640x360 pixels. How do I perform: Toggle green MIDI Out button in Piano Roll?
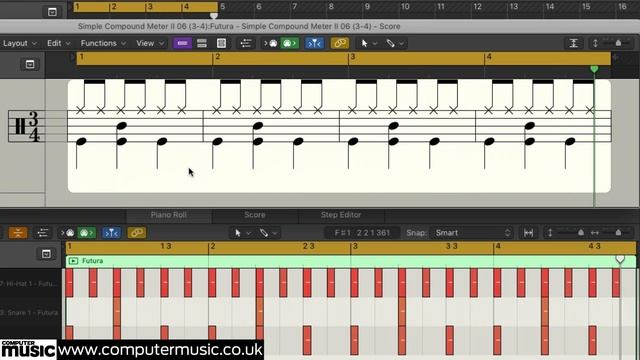[x=86, y=233]
